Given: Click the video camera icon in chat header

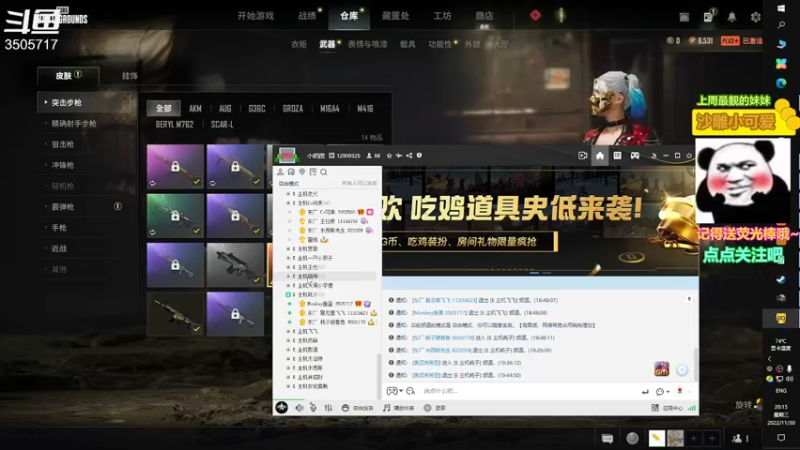Looking at the screenshot, I should tap(583, 156).
